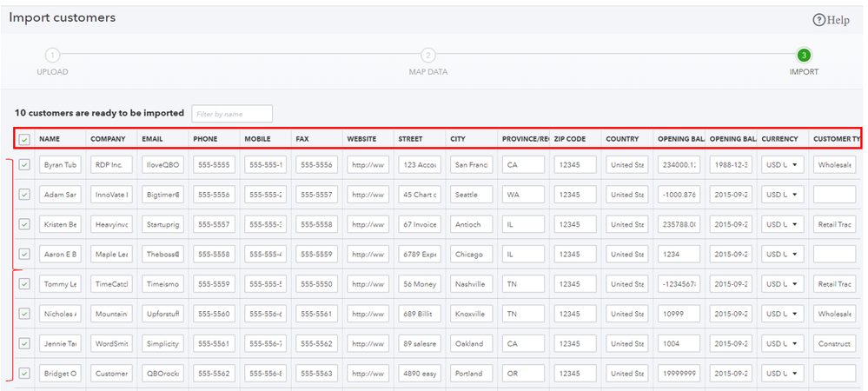Open currency dropdown for Jennie Tar row
This screenshot has width=868, height=391.
pyautogui.click(x=783, y=344)
